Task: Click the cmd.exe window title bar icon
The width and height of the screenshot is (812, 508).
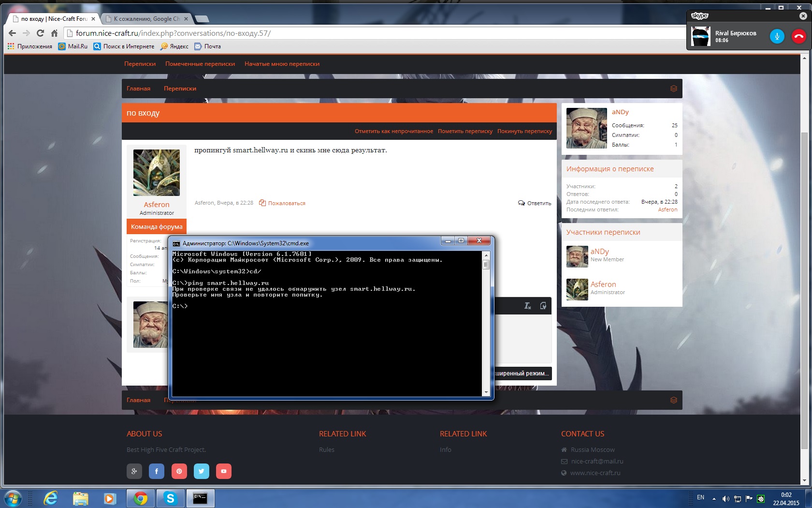Action: 176,243
